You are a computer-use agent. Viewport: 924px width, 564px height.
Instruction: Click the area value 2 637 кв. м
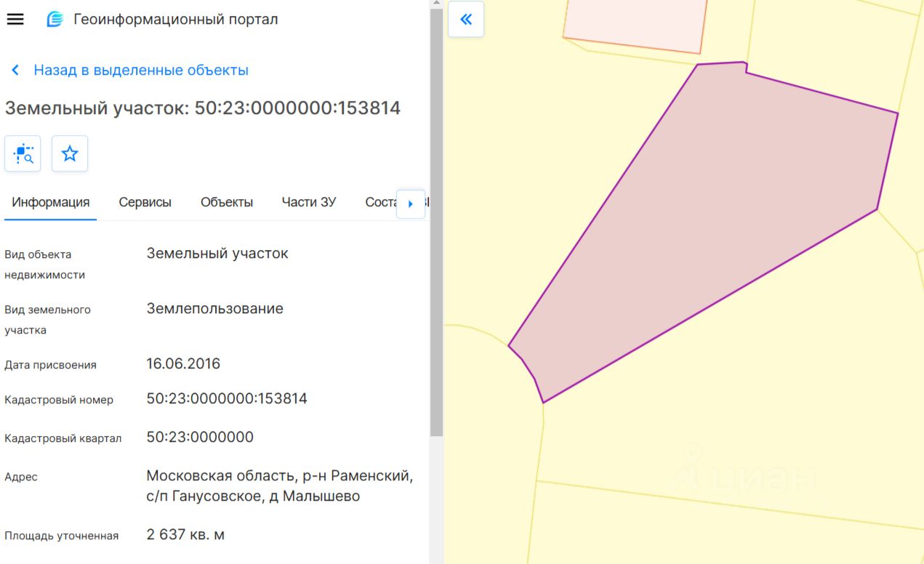[185, 535]
